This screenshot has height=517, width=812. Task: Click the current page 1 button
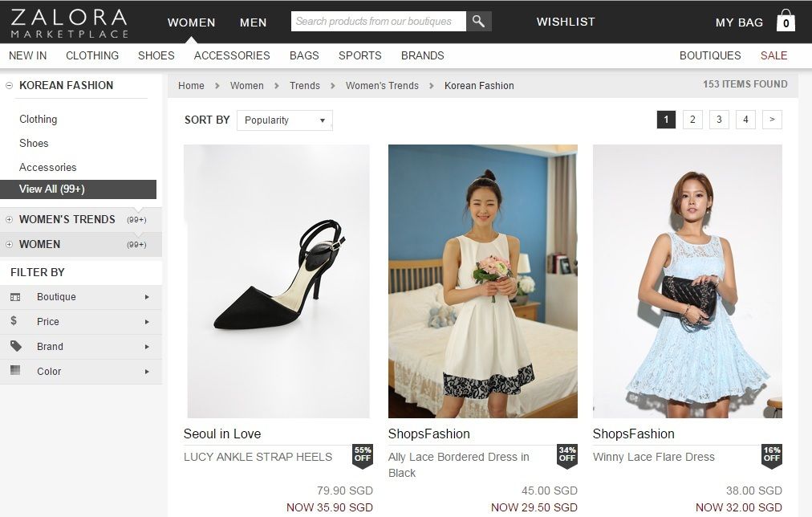pyautogui.click(x=666, y=120)
